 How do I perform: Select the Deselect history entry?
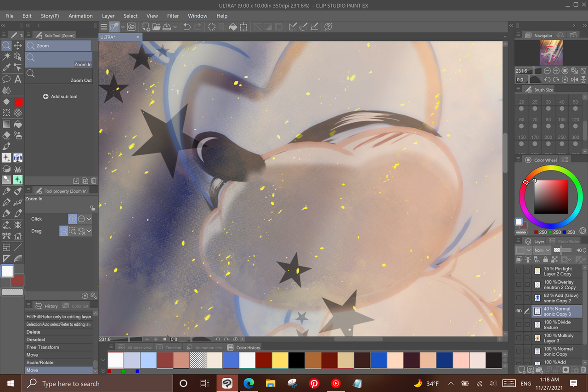tap(59, 340)
